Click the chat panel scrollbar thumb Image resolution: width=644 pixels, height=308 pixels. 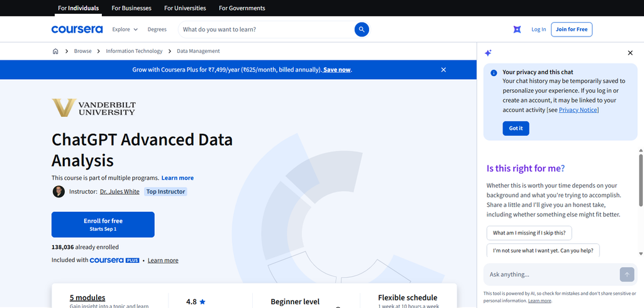click(x=641, y=180)
